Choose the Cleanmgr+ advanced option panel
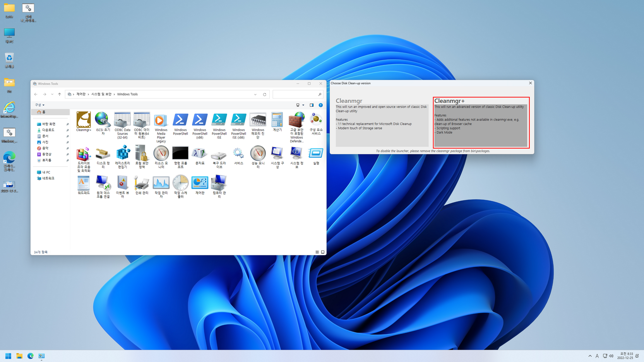This screenshot has width=644, height=362. [481, 122]
